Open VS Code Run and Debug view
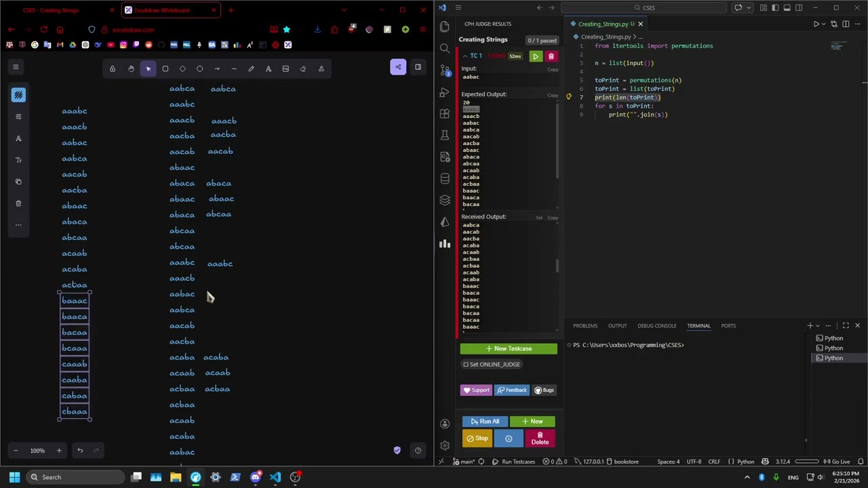868x488 pixels. point(445,91)
